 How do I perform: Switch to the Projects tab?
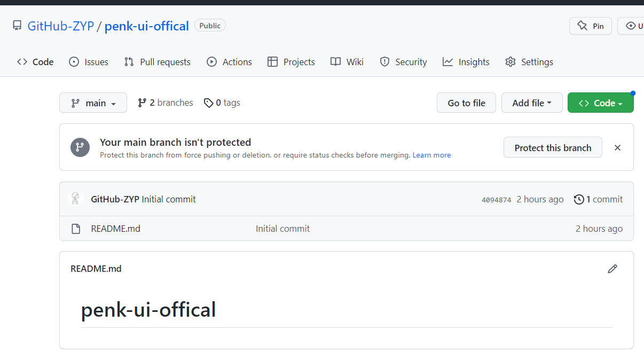pyautogui.click(x=291, y=62)
